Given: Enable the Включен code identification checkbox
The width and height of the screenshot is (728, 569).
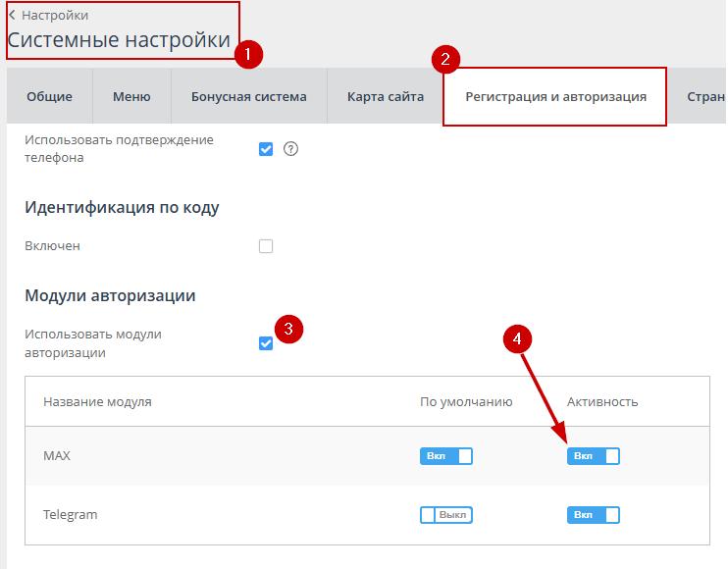Looking at the screenshot, I should pos(266,246).
